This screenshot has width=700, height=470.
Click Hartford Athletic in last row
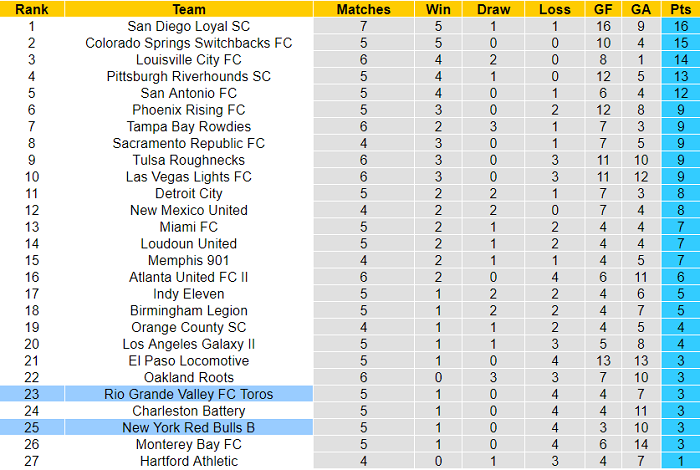coord(188,461)
